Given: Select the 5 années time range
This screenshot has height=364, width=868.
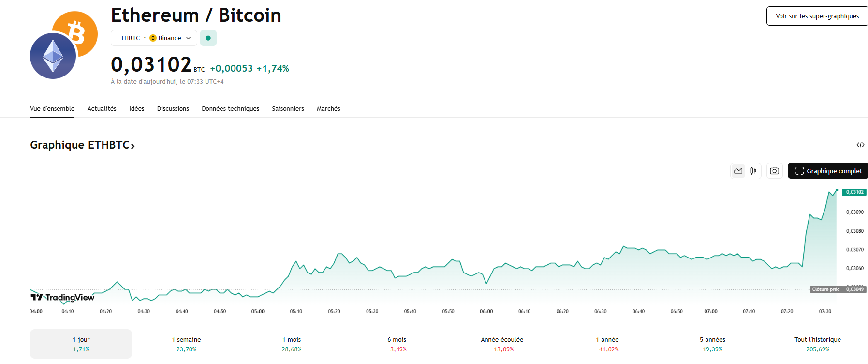Looking at the screenshot, I should point(712,344).
